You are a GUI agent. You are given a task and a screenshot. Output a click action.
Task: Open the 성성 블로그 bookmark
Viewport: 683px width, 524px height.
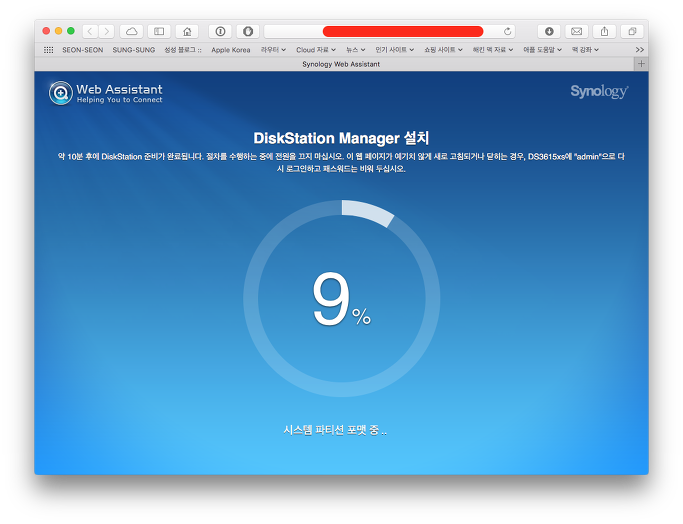pyautogui.click(x=183, y=50)
